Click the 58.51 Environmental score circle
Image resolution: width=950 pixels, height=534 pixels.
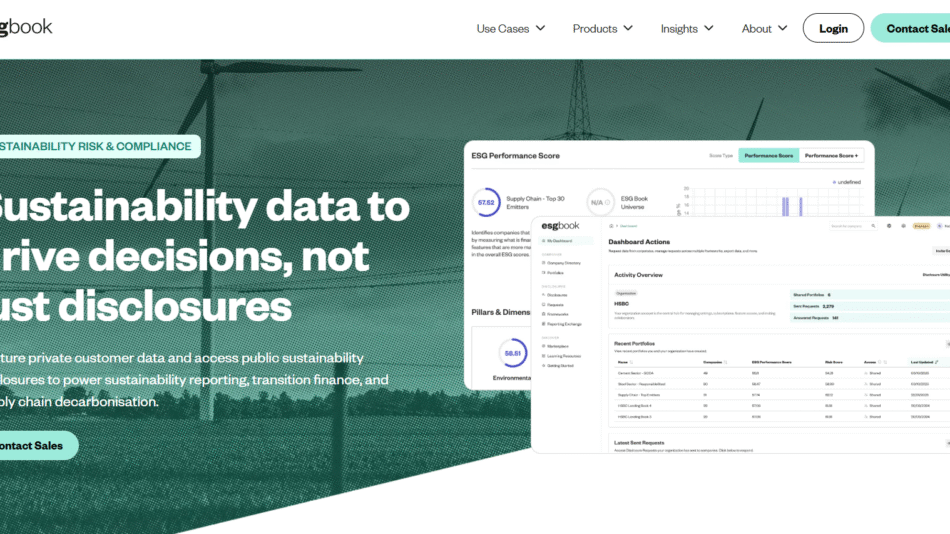point(513,353)
